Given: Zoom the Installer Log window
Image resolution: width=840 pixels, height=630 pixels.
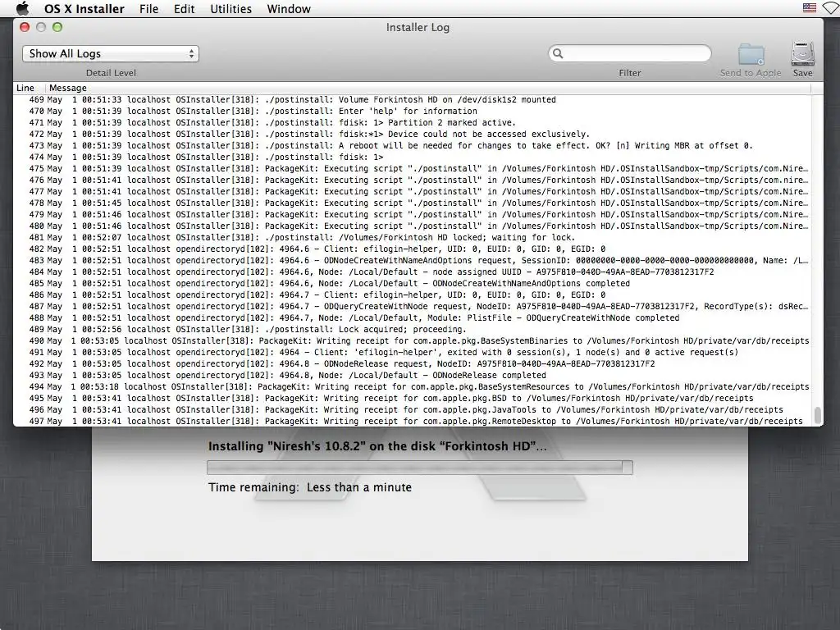Looking at the screenshot, I should pos(57,27).
